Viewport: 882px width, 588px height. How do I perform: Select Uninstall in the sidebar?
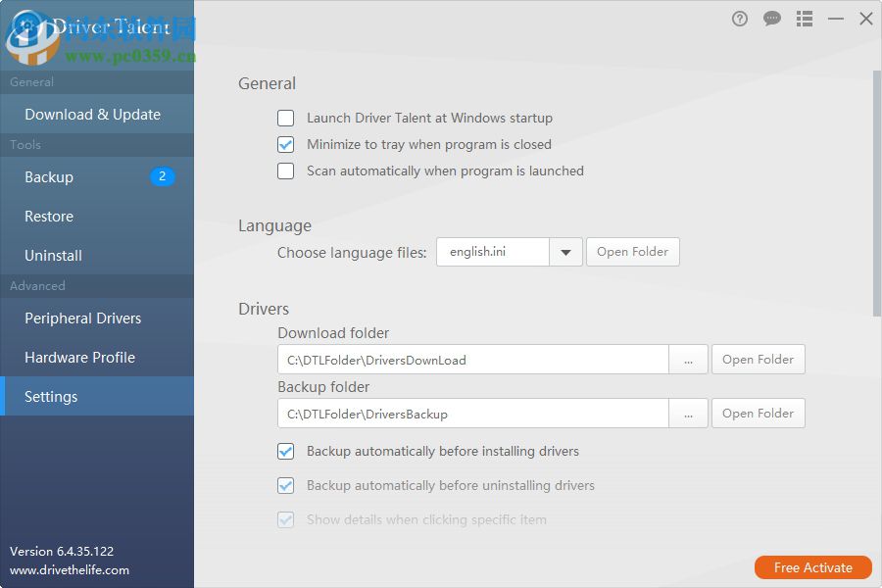click(97, 256)
